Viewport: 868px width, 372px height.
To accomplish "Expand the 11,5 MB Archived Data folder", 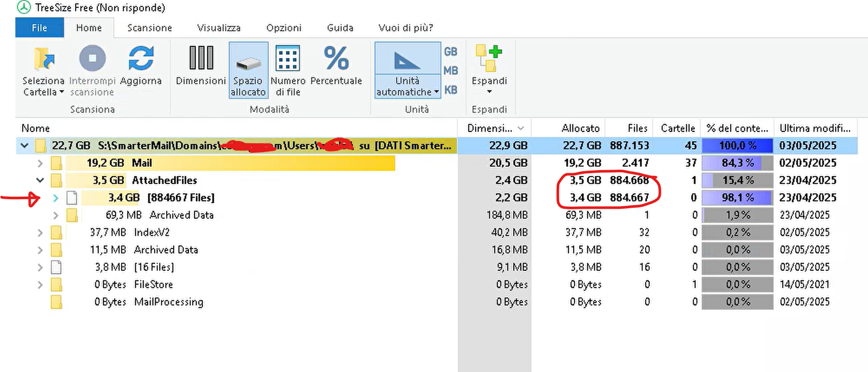I will (x=40, y=250).
